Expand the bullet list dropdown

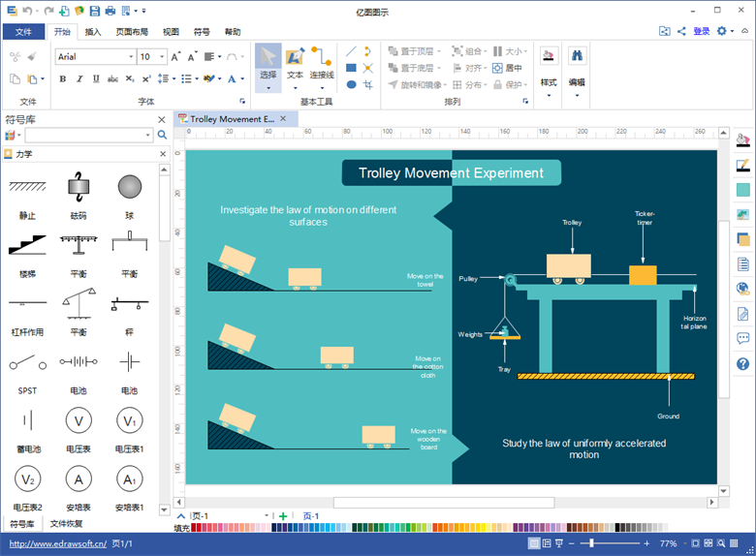[197, 79]
